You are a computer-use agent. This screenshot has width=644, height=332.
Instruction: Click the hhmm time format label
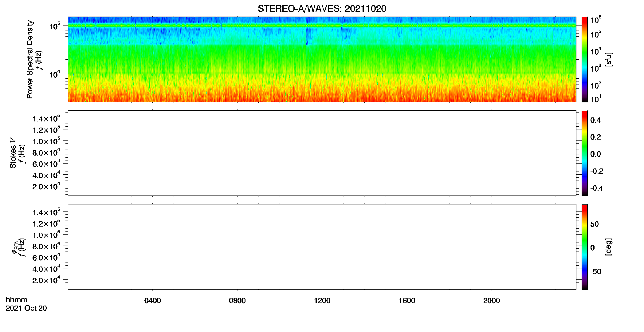point(17,300)
